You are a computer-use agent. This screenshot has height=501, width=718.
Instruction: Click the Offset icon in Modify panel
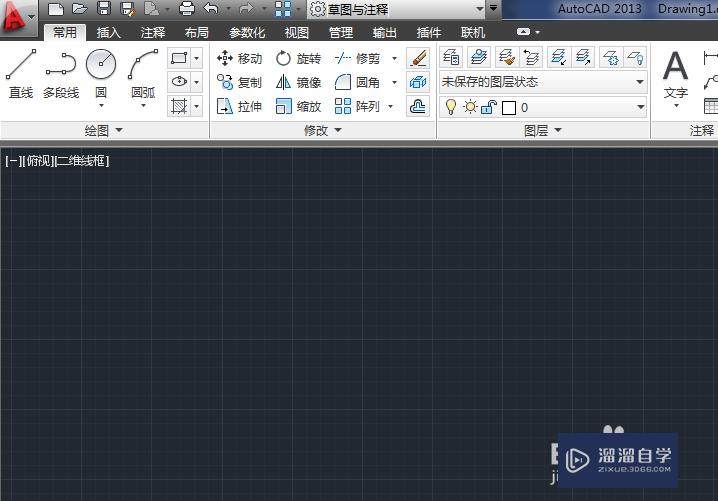tap(418, 106)
